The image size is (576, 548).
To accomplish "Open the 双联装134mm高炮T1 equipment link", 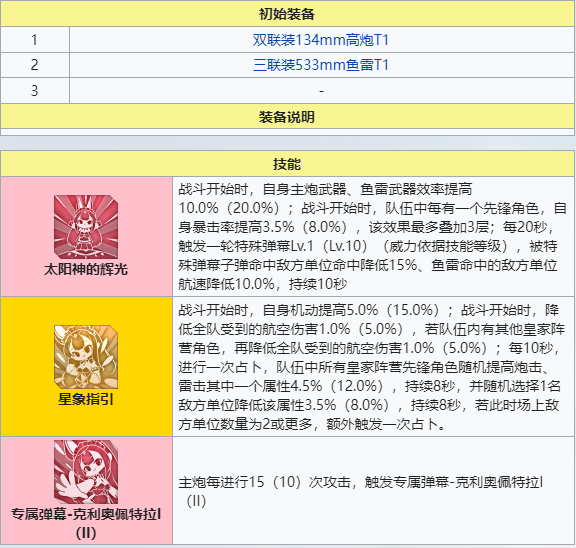I will [321, 40].
